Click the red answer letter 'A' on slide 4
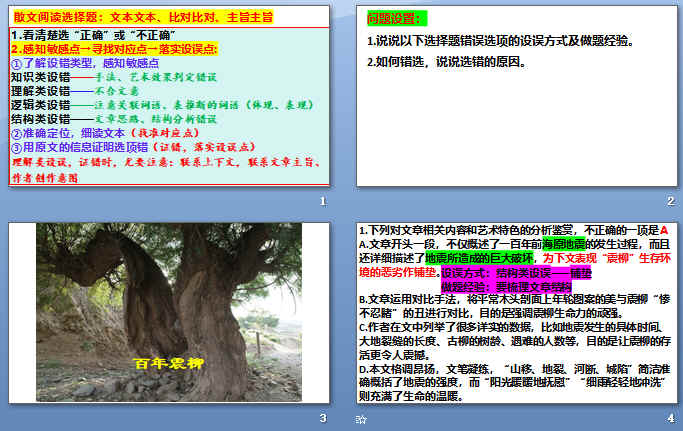The width and height of the screenshot is (683, 431). pos(664,230)
